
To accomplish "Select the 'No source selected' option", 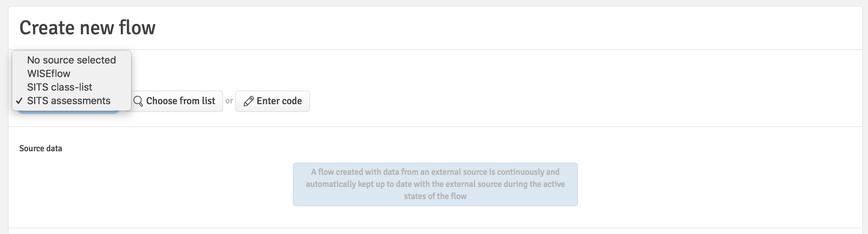I will tap(71, 60).
